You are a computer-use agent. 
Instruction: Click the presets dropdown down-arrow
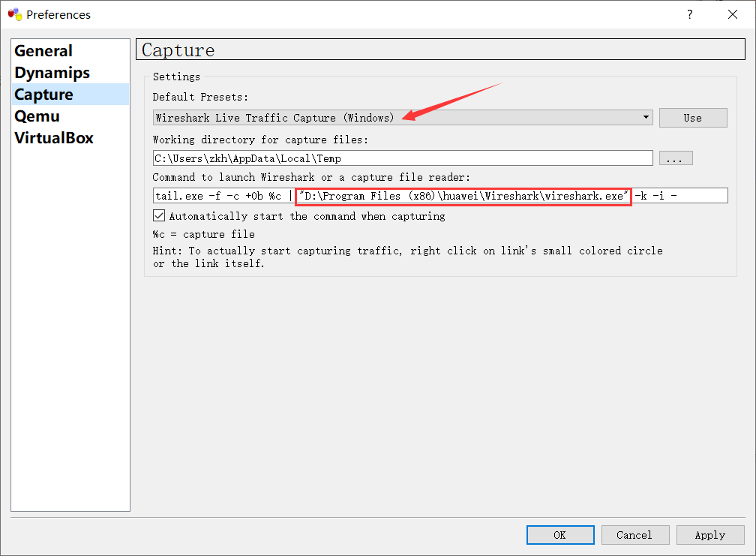(646, 118)
